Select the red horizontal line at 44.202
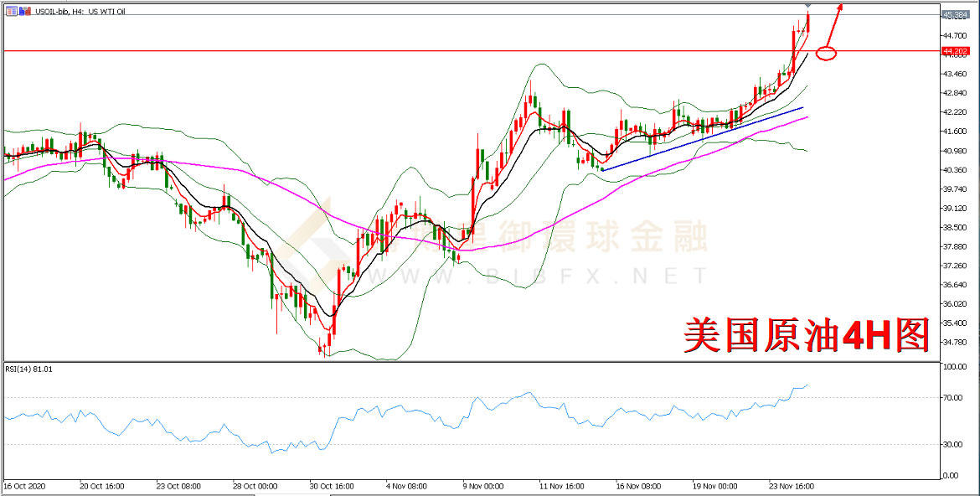Image resolution: width=980 pixels, height=496 pixels. [419, 51]
